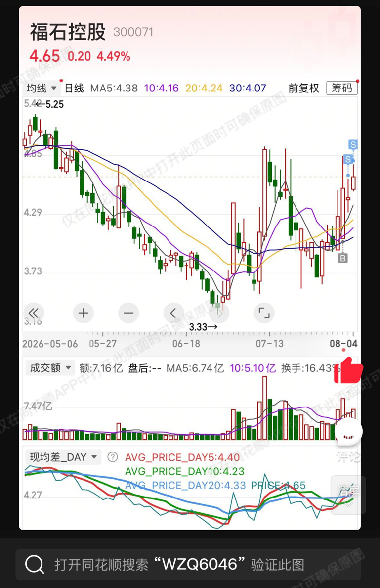Select the lower S sell marker

(x=348, y=159)
